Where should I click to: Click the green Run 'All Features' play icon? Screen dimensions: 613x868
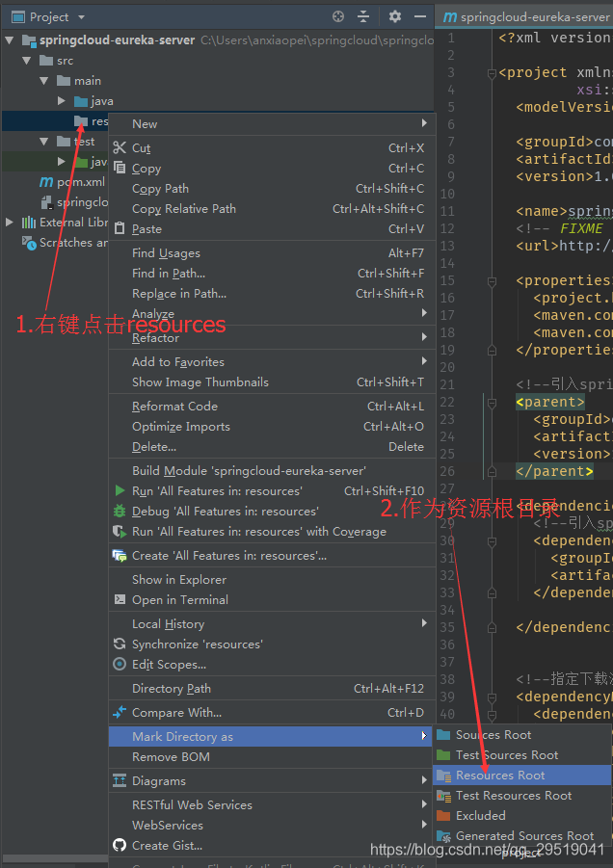pyautogui.click(x=120, y=490)
